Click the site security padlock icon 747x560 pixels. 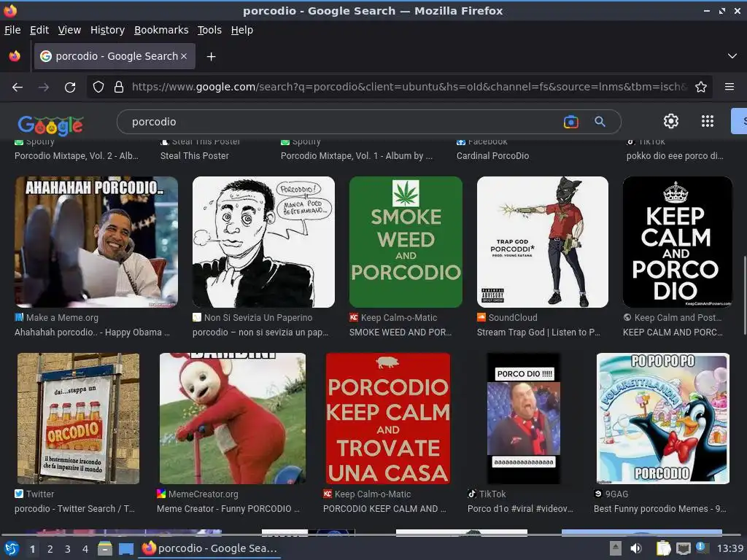pyautogui.click(x=119, y=87)
